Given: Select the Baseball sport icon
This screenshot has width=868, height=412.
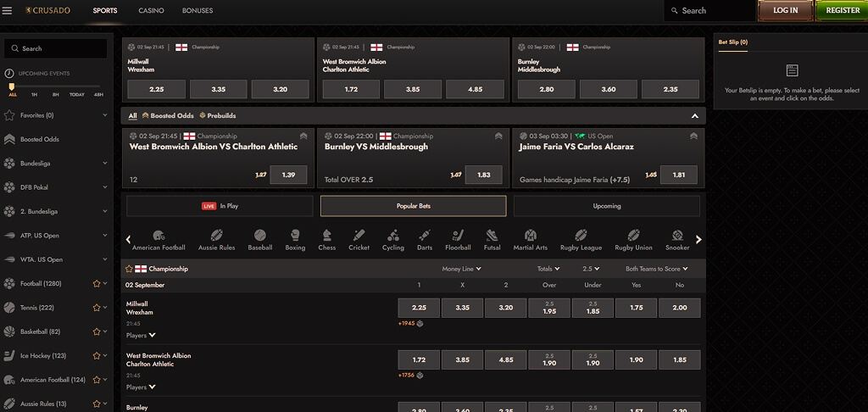Looking at the screenshot, I should tap(260, 241).
